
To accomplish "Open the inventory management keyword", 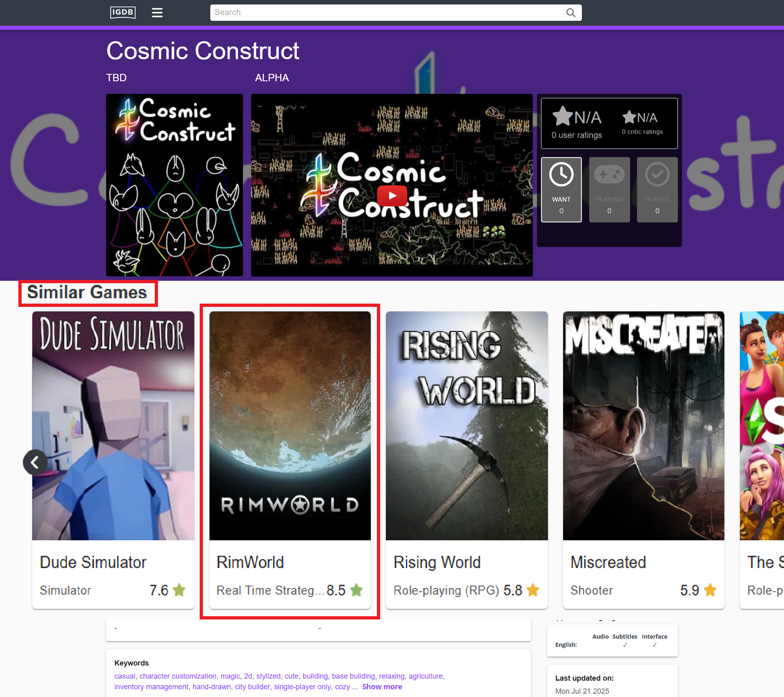I will pyautogui.click(x=151, y=687).
